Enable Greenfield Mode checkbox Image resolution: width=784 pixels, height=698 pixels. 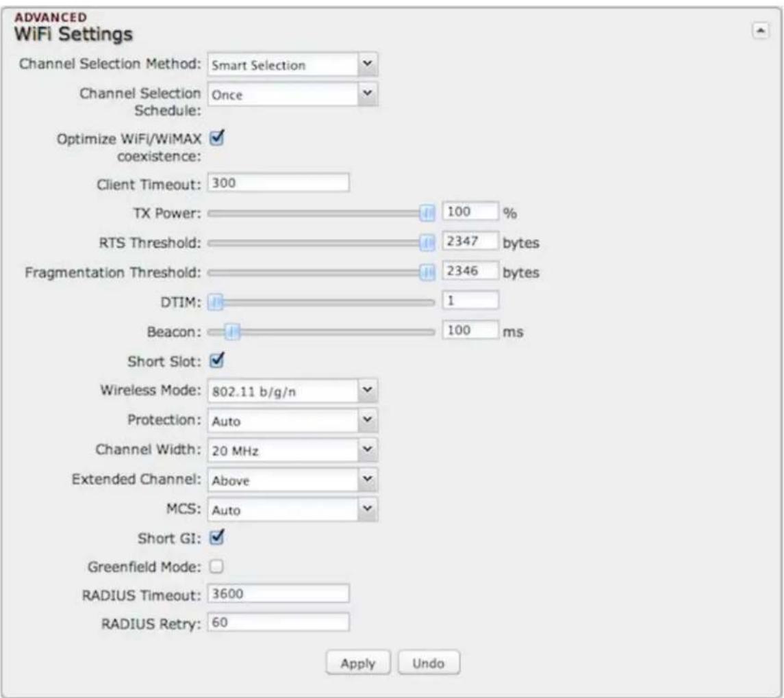point(216,567)
